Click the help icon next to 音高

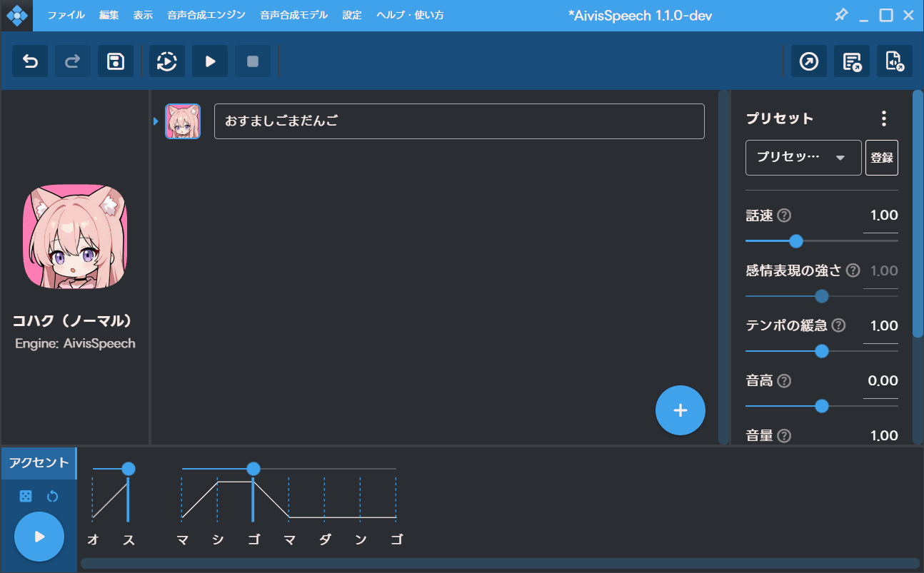tap(784, 380)
